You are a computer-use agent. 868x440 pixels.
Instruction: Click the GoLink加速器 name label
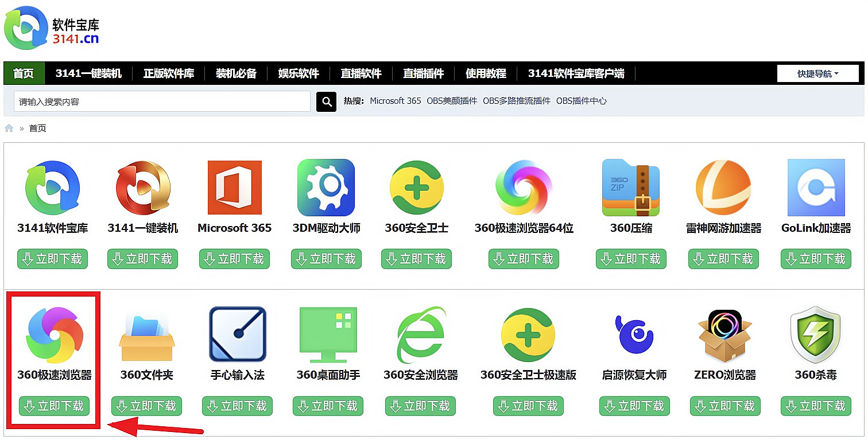coord(816,228)
